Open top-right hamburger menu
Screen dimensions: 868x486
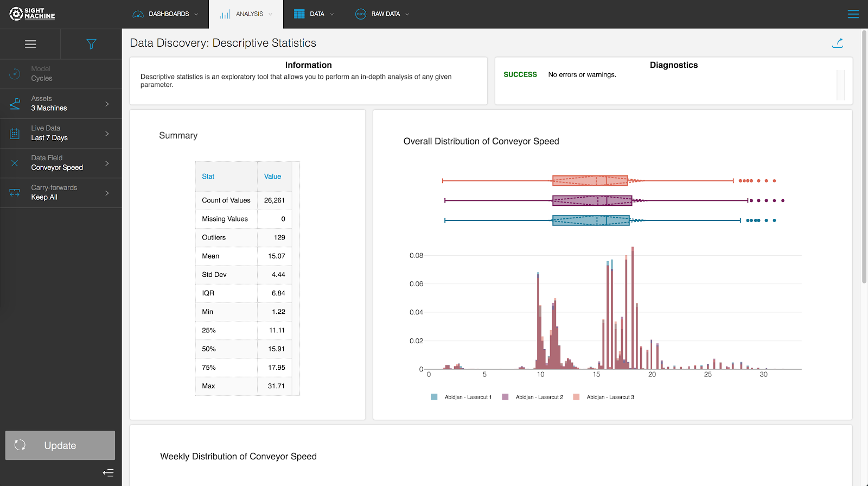click(x=853, y=14)
